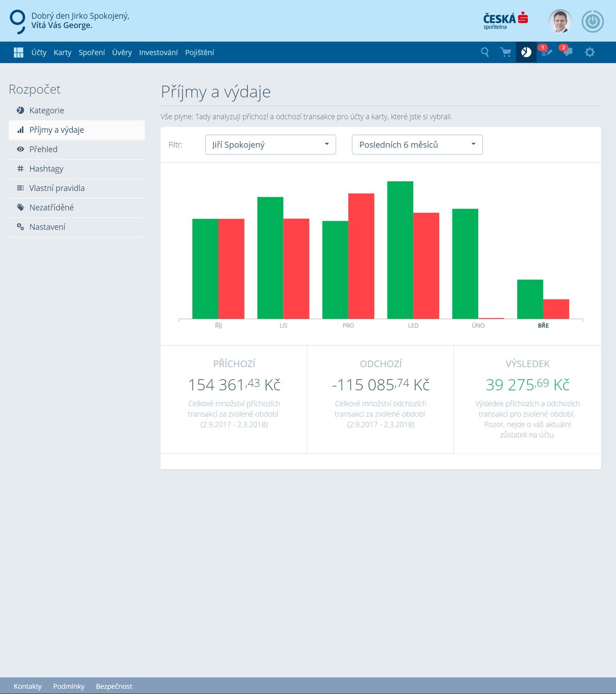The height and width of the screenshot is (694, 616).
Task: Select the budget pie chart icon
Action: pyautogui.click(x=526, y=52)
